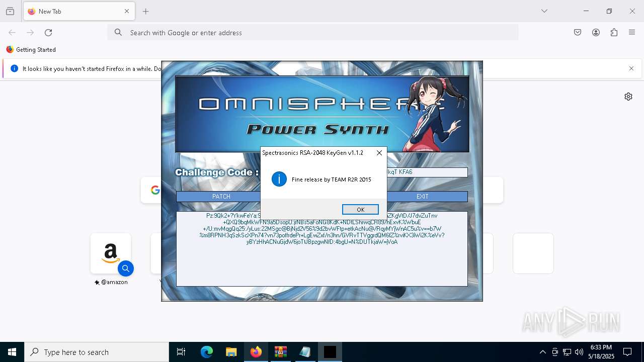Click the info icon in message box
Image resolution: width=644 pixels, height=362 pixels.
point(279,179)
